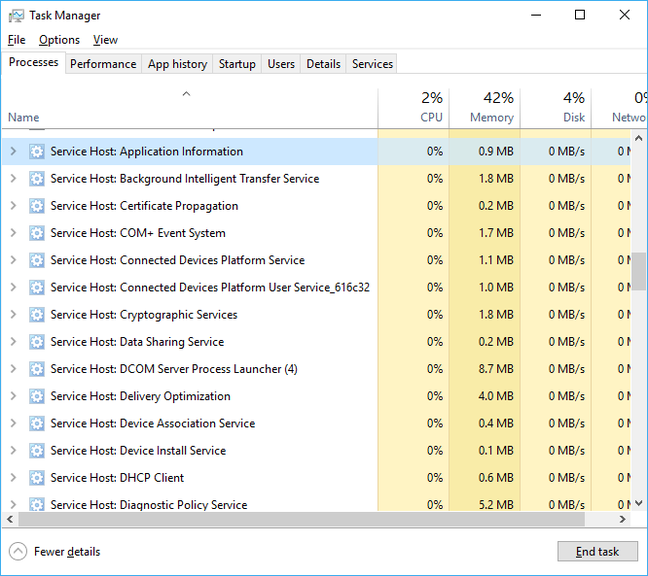The width and height of the screenshot is (648, 576).
Task: Click gear icon of Connected Devices Platform User Service_616c32
Action: pyautogui.click(x=37, y=288)
